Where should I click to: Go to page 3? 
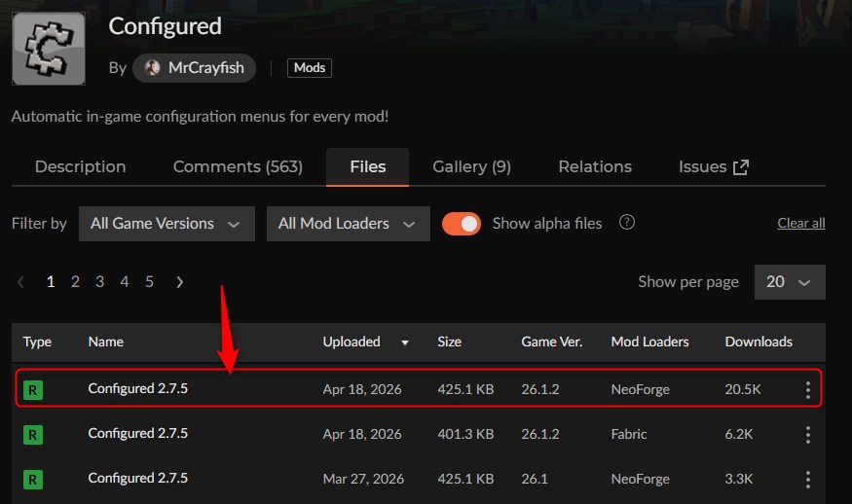[x=100, y=282]
